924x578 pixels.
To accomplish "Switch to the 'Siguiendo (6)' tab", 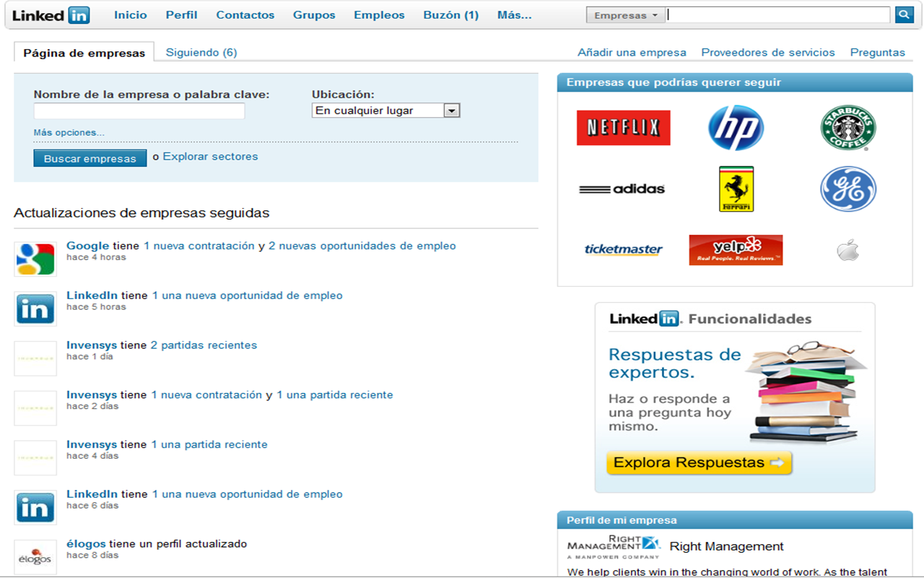I will (201, 53).
